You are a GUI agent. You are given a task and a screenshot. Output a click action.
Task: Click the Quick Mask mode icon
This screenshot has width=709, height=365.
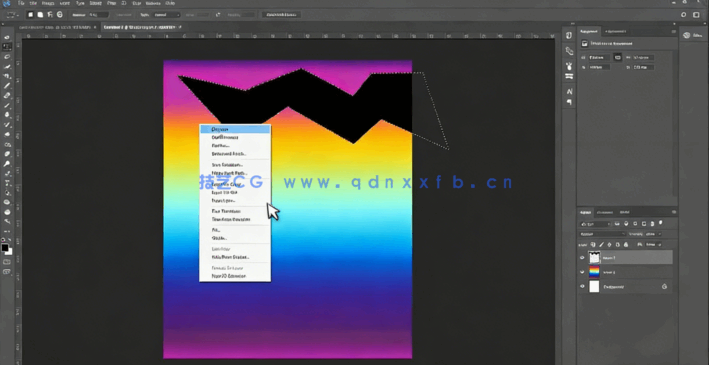pos(7,262)
